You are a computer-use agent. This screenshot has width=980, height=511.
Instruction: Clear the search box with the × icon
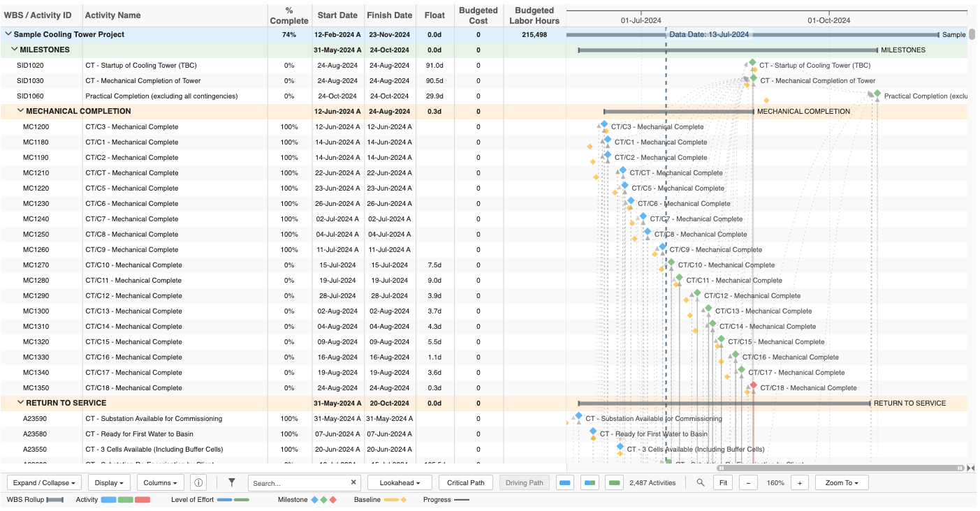tap(353, 482)
